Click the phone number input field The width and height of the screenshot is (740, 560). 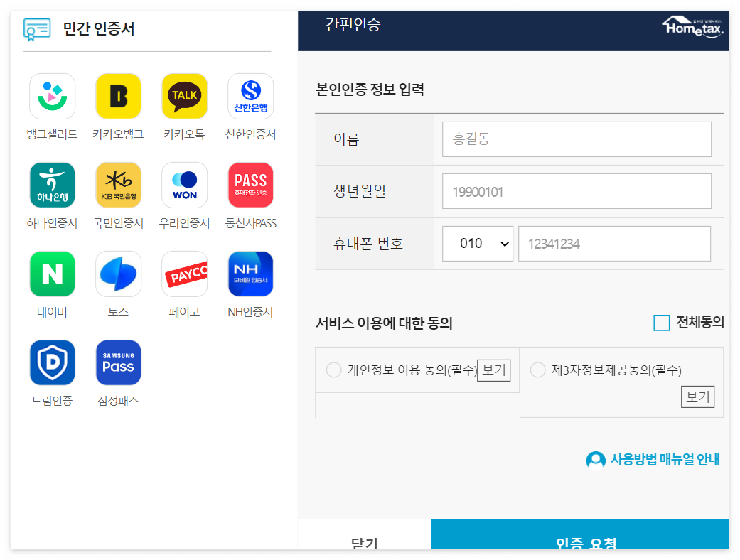614,244
